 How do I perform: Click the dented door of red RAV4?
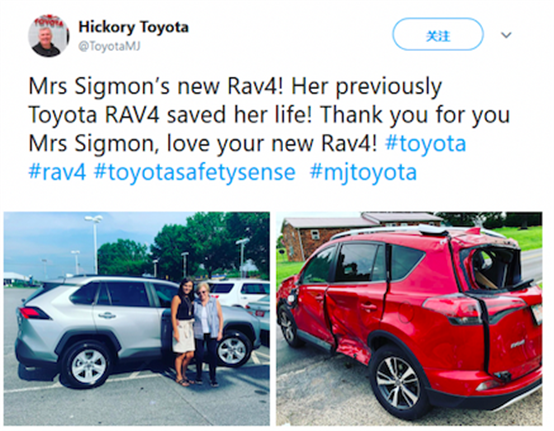(x=355, y=320)
